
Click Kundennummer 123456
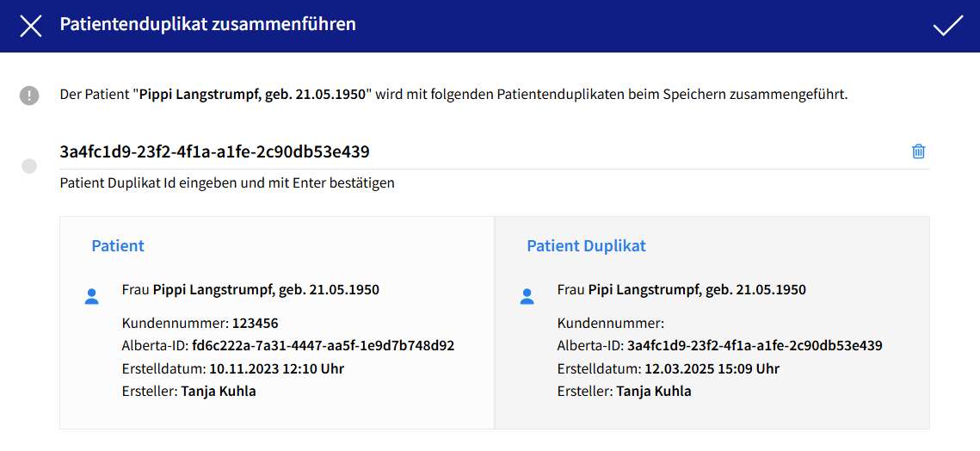(200, 324)
